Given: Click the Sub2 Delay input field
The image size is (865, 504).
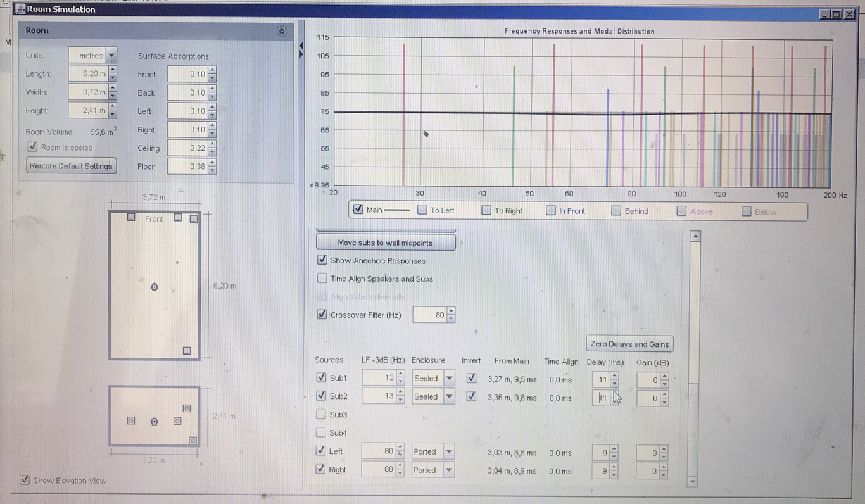Looking at the screenshot, I should click(601, 398).
